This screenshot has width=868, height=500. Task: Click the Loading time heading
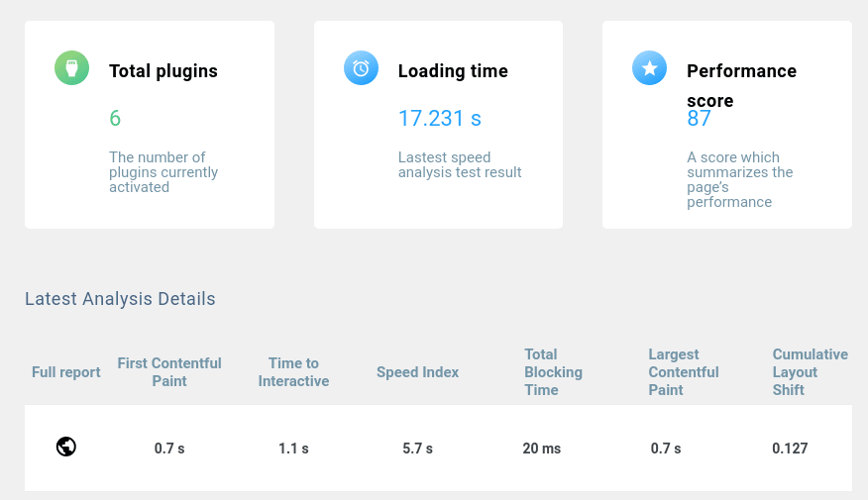453,71
